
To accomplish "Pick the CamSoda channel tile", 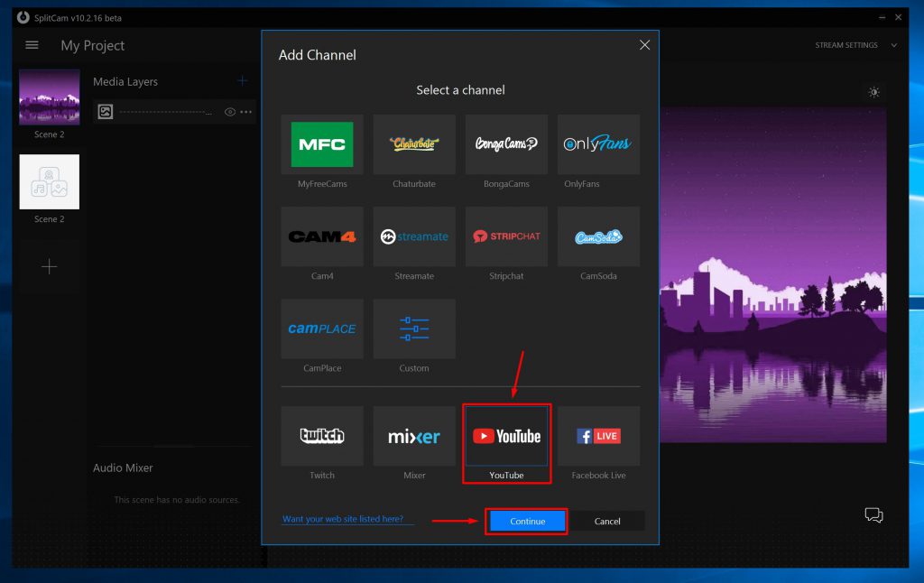I will click(598, 236).
